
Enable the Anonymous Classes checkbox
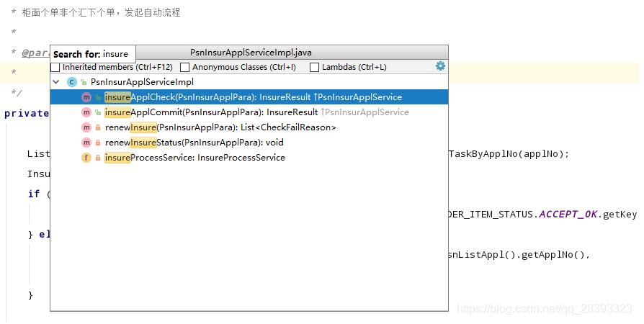pos(185,67)
